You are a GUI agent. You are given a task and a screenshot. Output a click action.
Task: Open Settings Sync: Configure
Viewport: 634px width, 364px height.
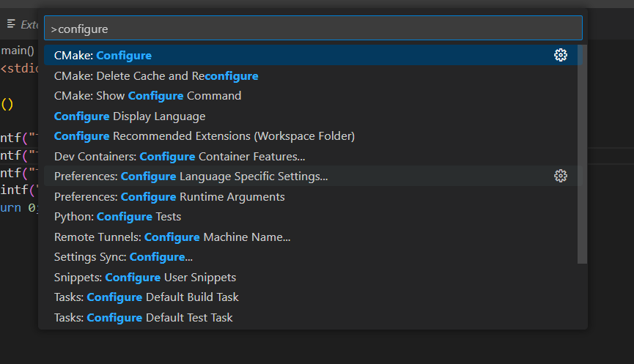pos(313,257)
